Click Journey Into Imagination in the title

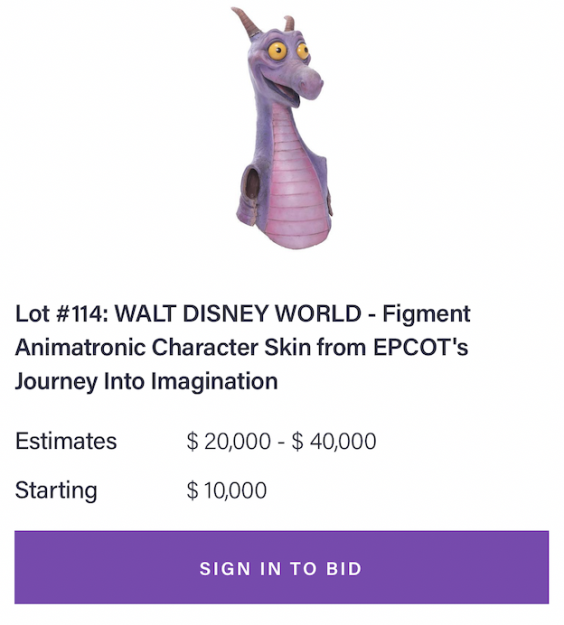146,381
